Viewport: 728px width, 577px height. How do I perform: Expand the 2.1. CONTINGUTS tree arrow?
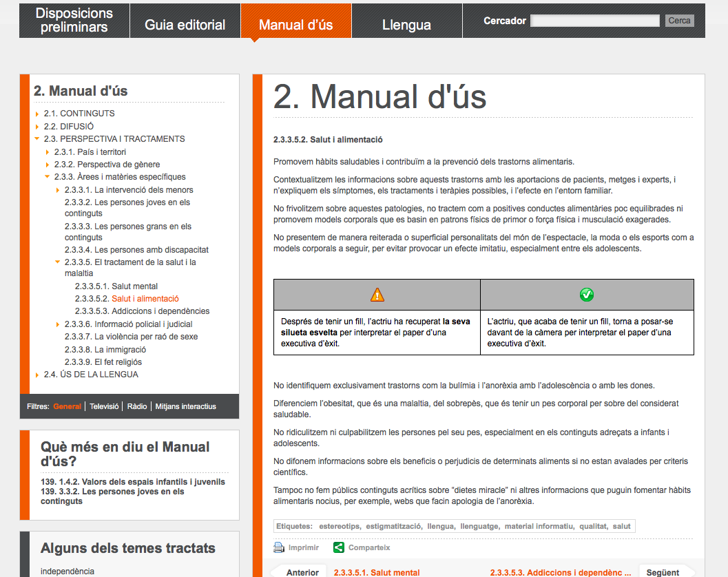click(x=37, y=114)
